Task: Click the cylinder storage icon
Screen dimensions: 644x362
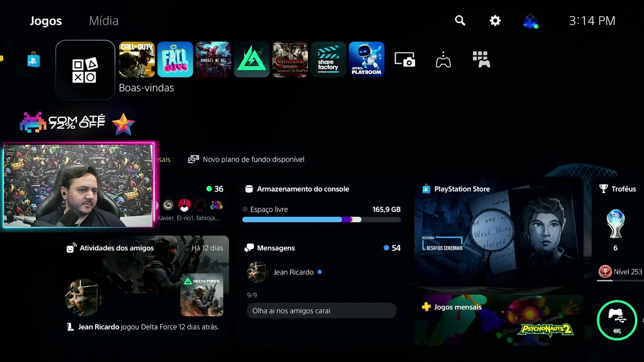Action: (249, 189)
